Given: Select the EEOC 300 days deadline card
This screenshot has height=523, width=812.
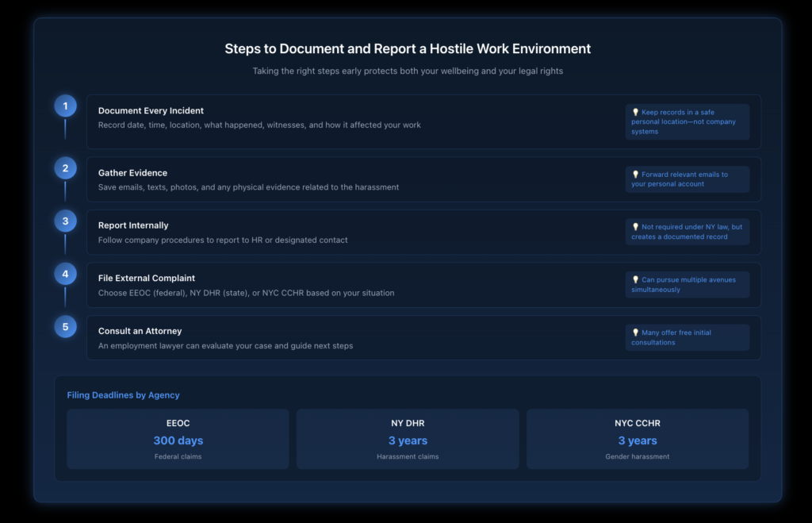Looking at the screenshot, I should pos(178,439).
